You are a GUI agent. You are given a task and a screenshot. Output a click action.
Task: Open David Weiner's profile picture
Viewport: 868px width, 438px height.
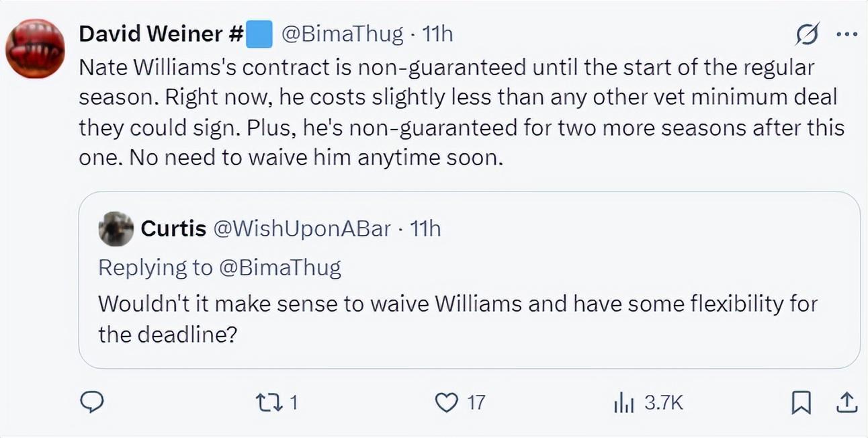(35, 48)
